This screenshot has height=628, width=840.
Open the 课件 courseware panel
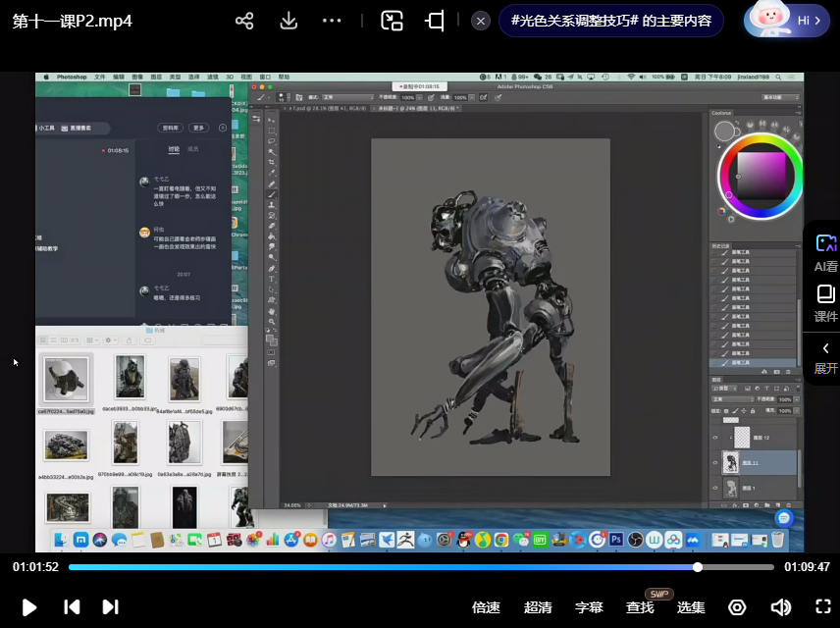(825, 303)
